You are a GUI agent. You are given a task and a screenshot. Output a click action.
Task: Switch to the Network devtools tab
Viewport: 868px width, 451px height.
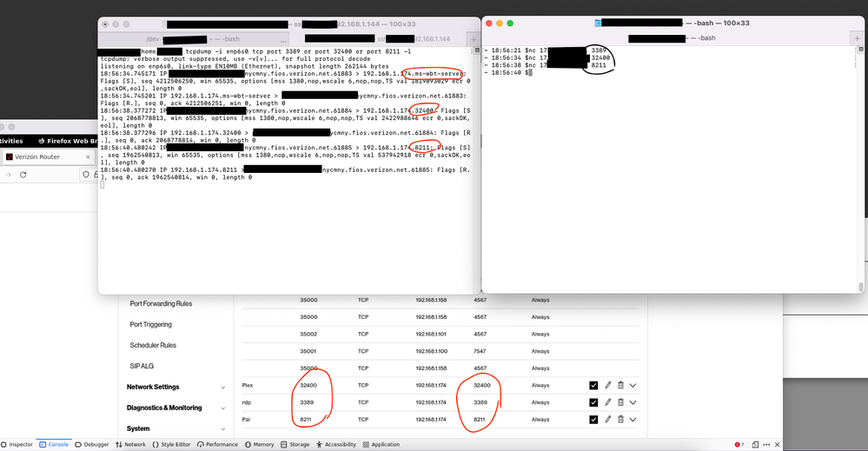pyautogui.click(x=130, y=444)
